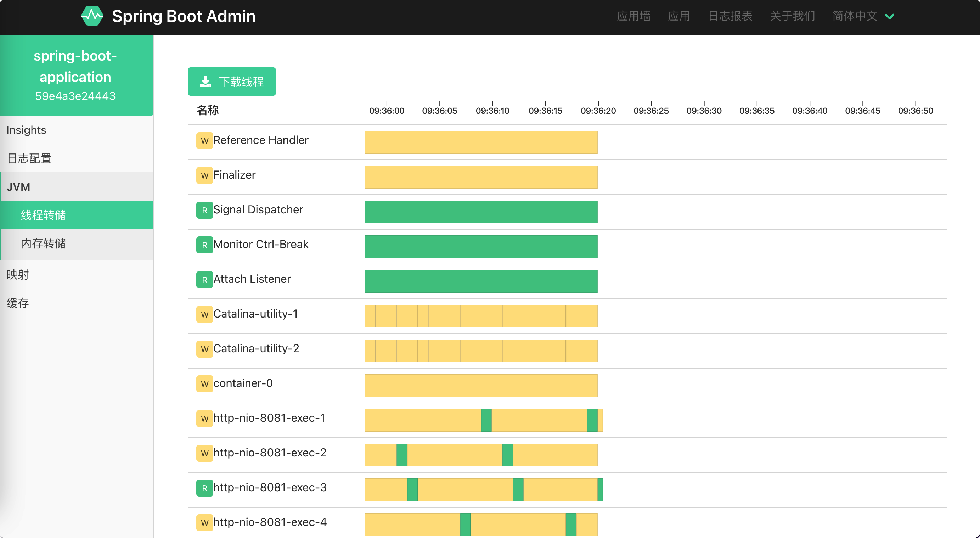This screenshot has width=980, height=538.
Task: Open 缓存 in the sidebar
Action: click(77, 303)
